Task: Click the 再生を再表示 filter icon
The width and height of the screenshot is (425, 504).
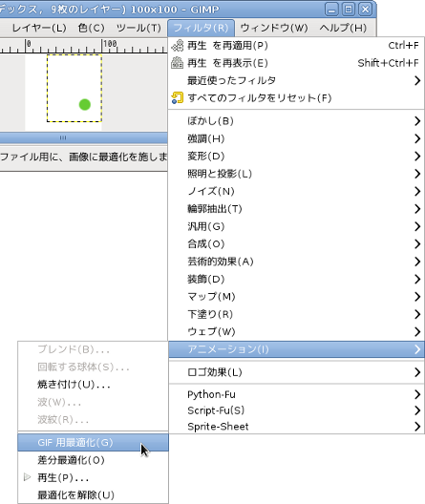Action: [x=177, y=63]
